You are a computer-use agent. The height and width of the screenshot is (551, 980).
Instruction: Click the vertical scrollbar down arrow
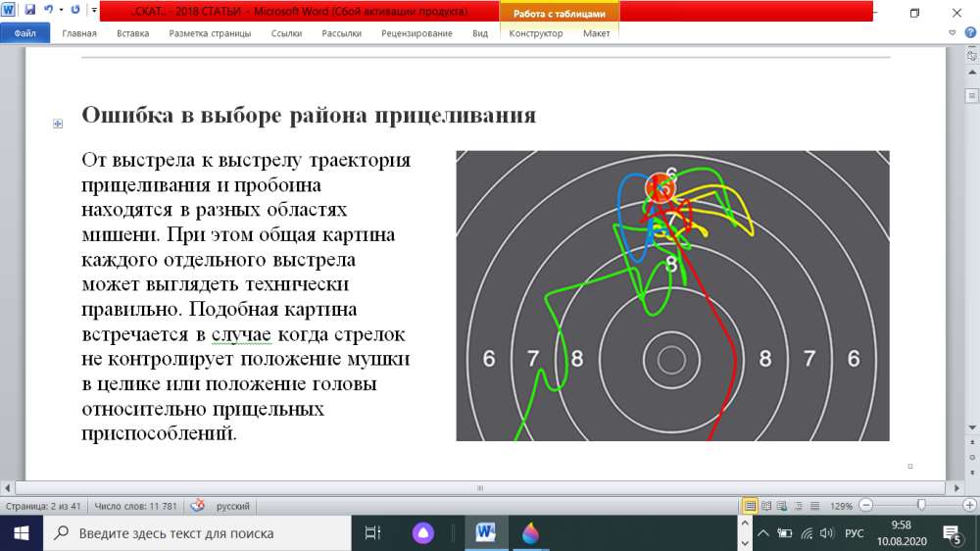972,427
